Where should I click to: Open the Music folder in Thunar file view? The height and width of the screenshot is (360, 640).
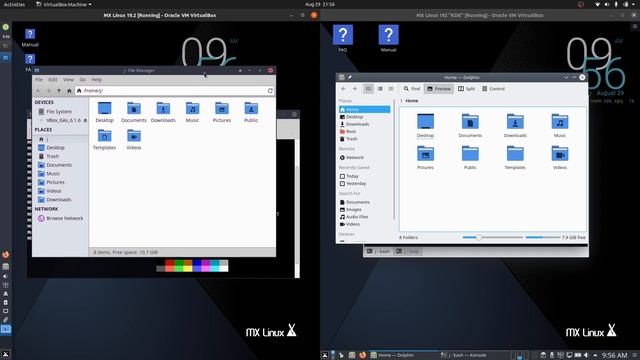(192, 112)
